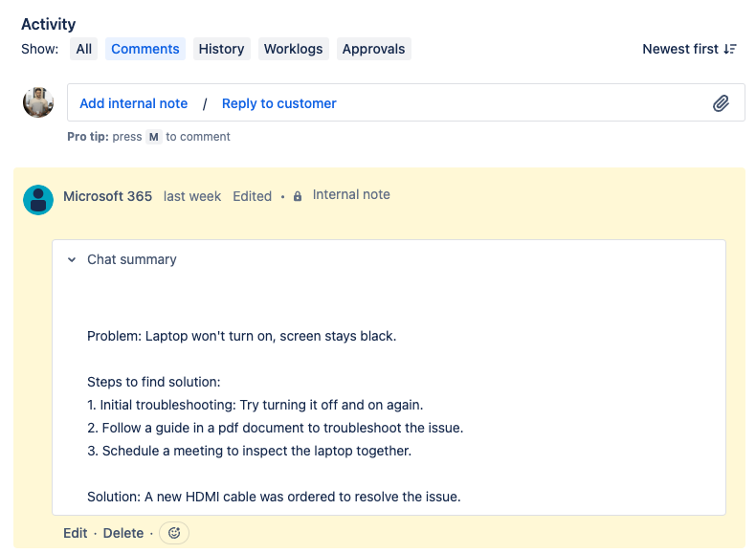Switch to the History tab

[221, 49]
